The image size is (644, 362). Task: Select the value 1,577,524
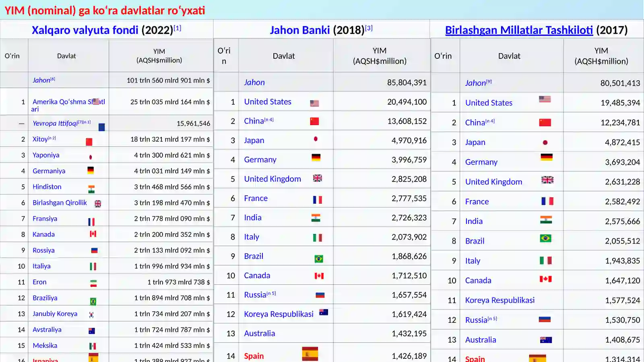click(623, 300)
